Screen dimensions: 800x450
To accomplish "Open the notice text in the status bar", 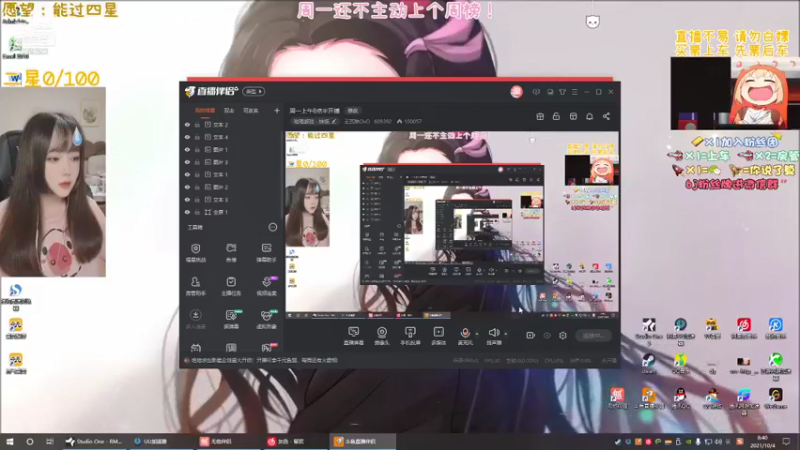I will [x=263, y=360].
